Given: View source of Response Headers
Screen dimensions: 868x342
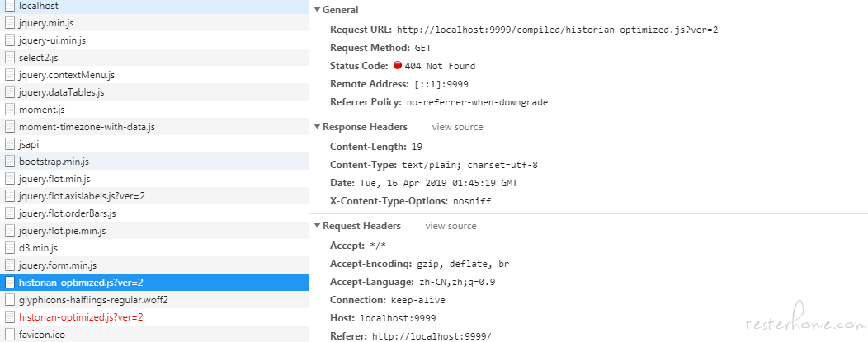Looking at the screenshot, I should coord(457,127).
